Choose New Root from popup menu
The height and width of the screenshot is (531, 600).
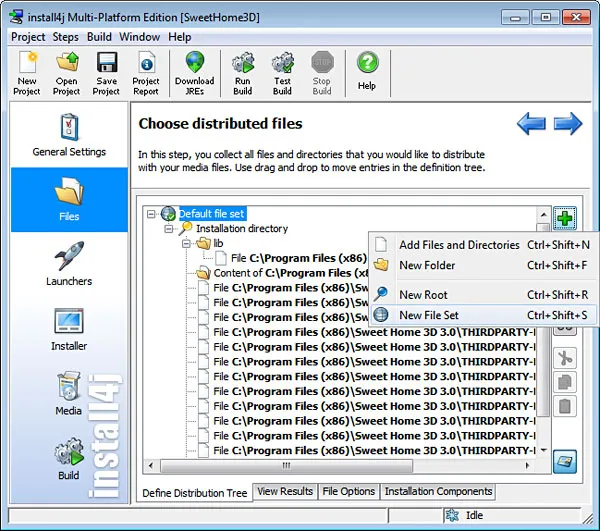[x=483, y=295]
